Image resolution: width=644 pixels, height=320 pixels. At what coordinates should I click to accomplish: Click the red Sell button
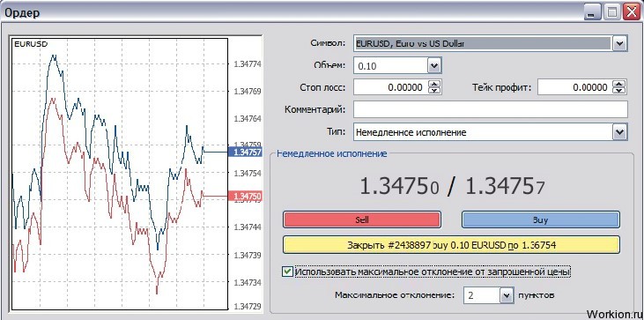coord(362,220)
